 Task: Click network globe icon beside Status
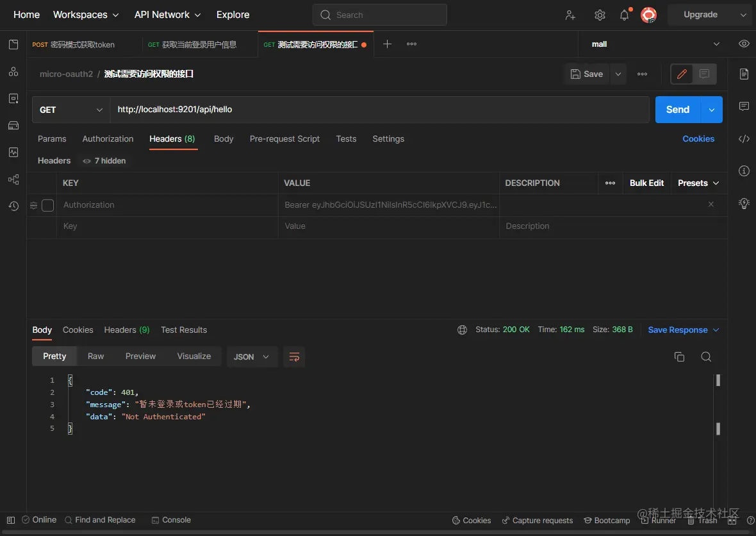462,330
